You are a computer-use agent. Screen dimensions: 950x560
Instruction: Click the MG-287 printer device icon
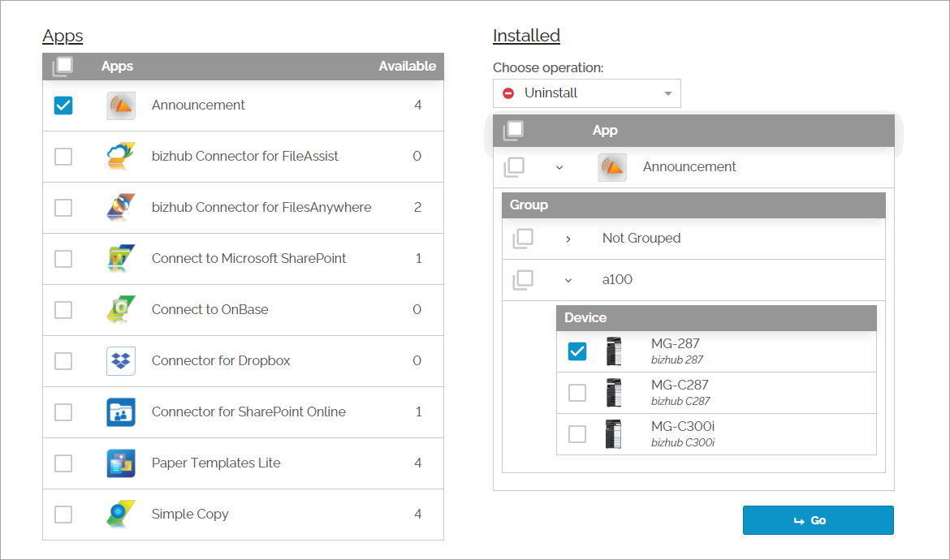pos(614,351)
